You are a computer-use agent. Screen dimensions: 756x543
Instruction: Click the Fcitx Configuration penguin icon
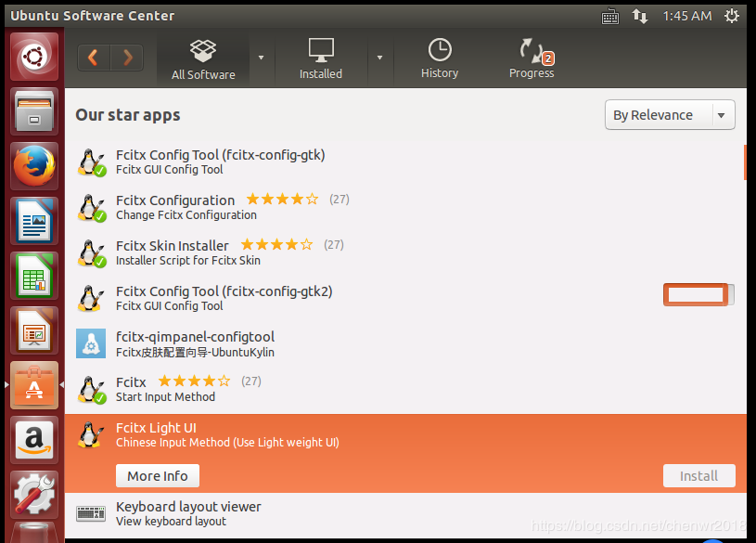pyautogui.click(x=91, y=208)
